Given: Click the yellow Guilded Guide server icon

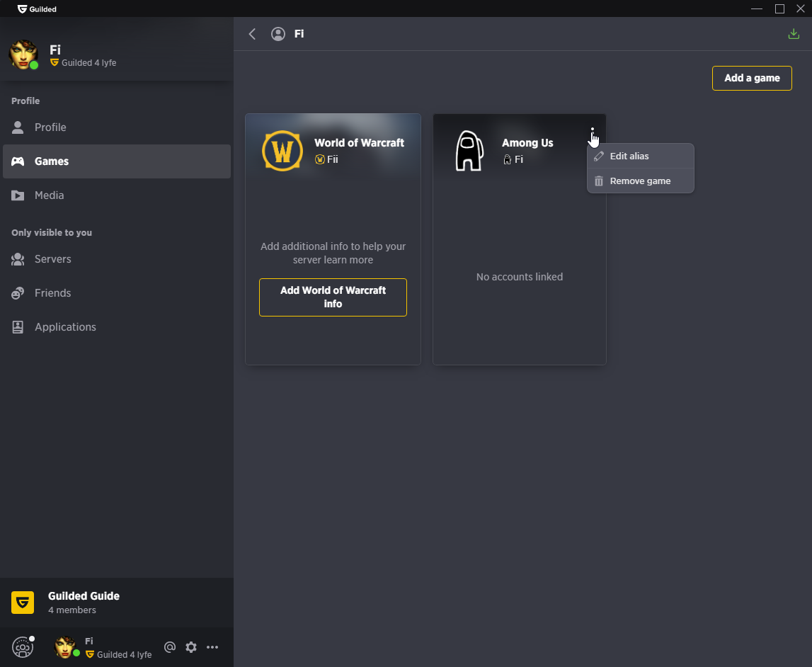Looking at the screenshot, I should (23, 603).
